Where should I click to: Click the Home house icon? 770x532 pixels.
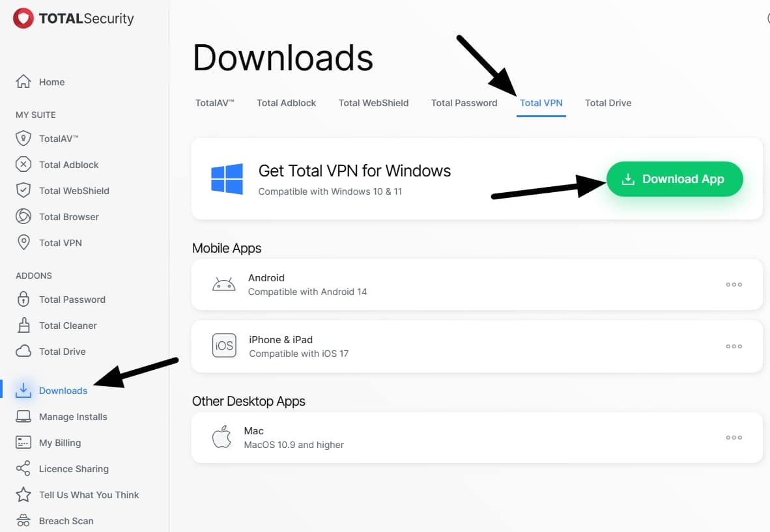point(23,81)
